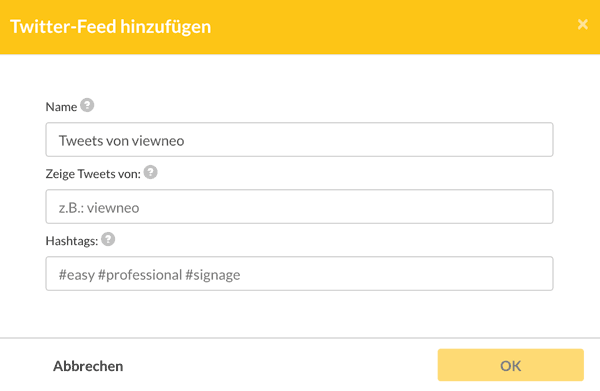The image size is (600, 391).
Task: Show help for Zeige Tweets von
Action: click(x=150, y=172)
